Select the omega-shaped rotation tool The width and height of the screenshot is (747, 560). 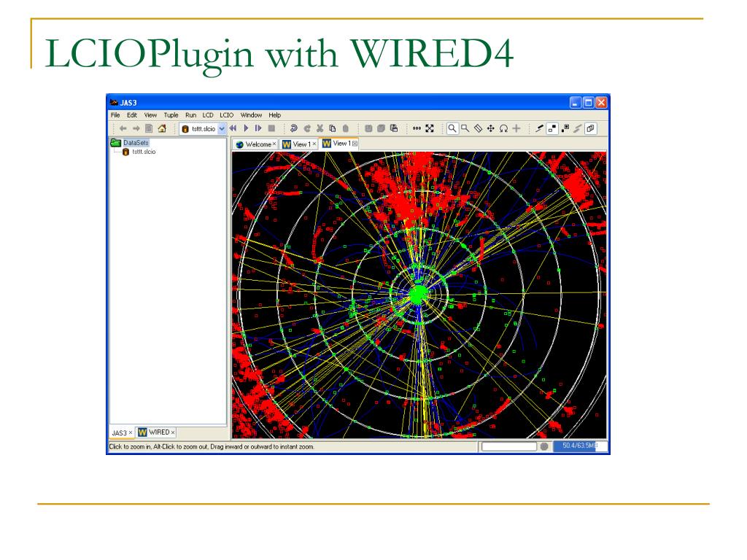503,128
